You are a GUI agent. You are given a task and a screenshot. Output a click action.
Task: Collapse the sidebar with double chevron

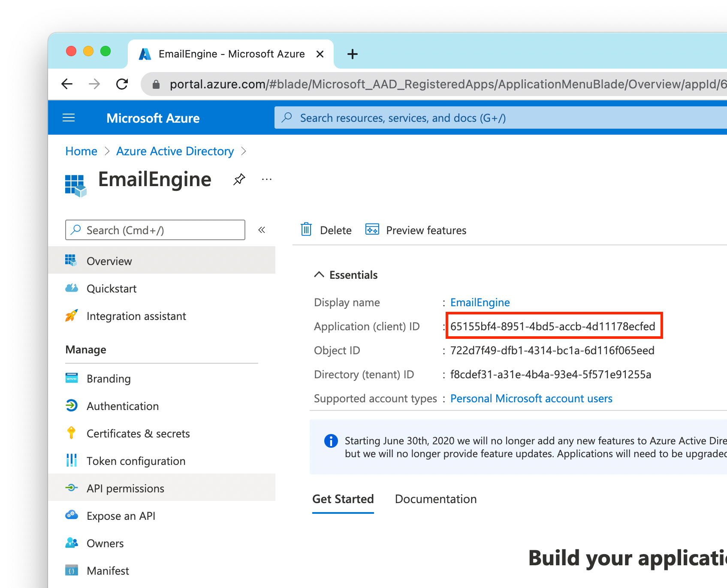click(x=262, y=230)
